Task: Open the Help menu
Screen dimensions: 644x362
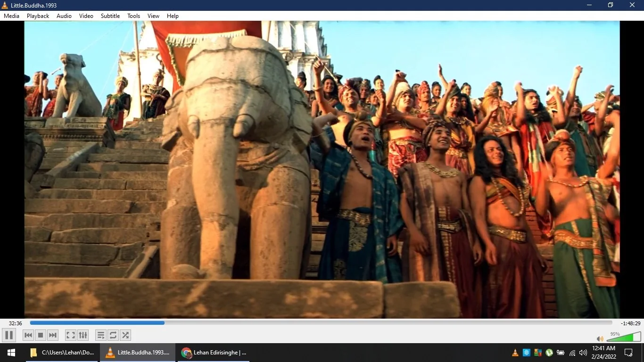Action: (173, 16)
